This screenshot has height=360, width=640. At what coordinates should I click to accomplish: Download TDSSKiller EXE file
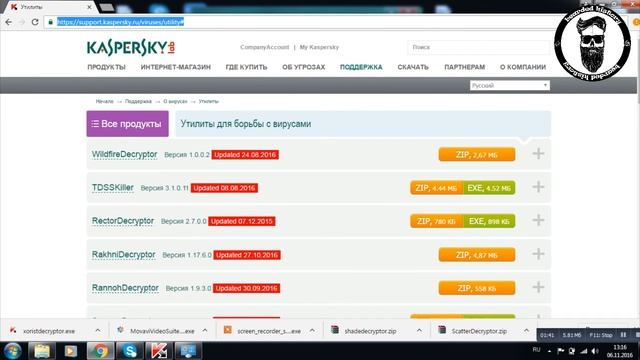coord(489,188)
